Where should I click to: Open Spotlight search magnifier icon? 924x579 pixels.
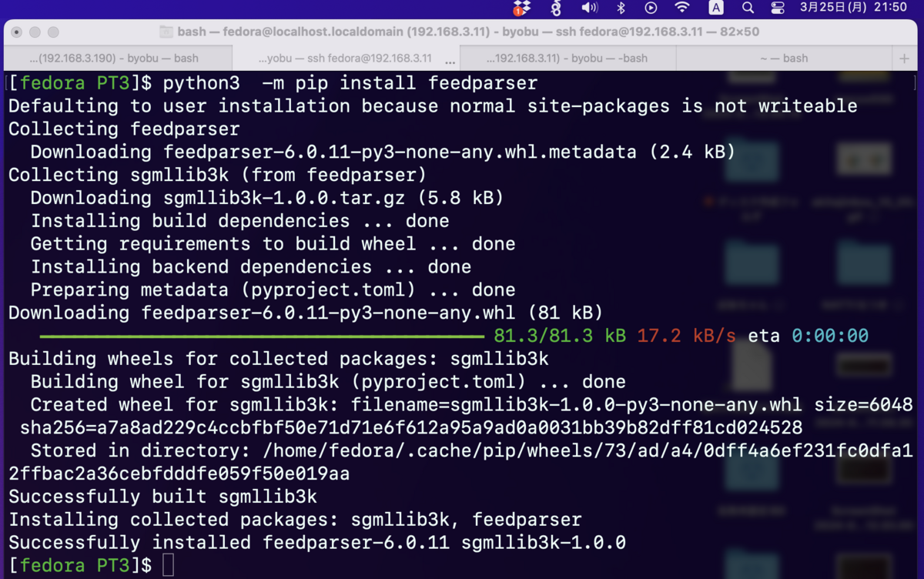pos(748,8)
